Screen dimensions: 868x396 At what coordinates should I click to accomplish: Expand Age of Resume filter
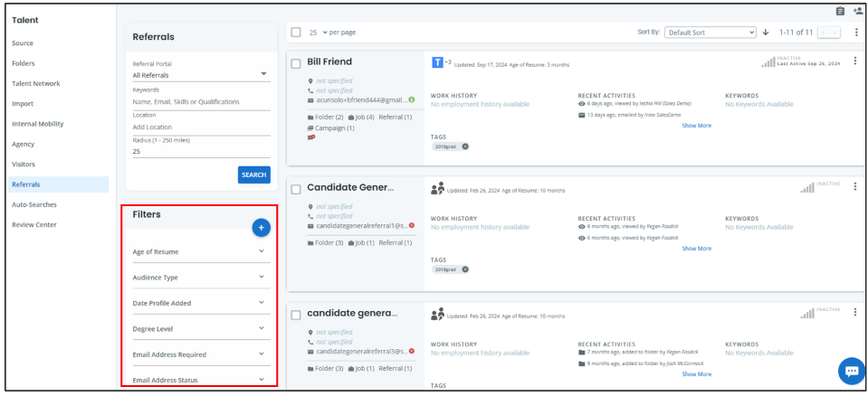(202, 251)
